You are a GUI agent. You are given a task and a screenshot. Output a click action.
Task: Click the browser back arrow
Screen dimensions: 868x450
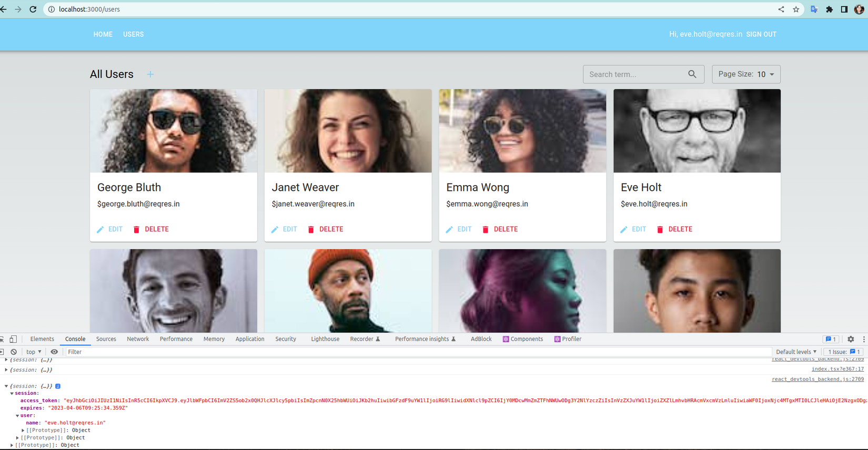4,9
